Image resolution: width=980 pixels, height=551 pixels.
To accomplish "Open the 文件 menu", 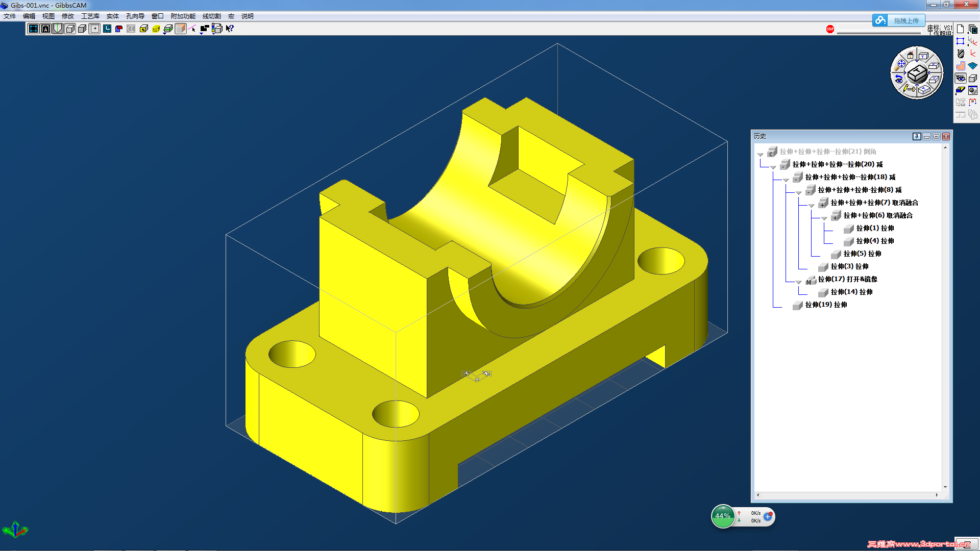I will pyautogui.click(x=10, y=16).
